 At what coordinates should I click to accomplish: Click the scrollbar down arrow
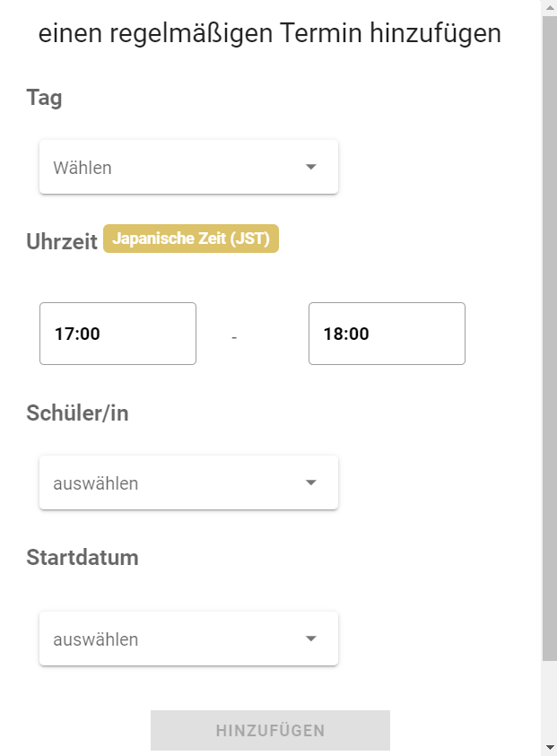point(550,748)
